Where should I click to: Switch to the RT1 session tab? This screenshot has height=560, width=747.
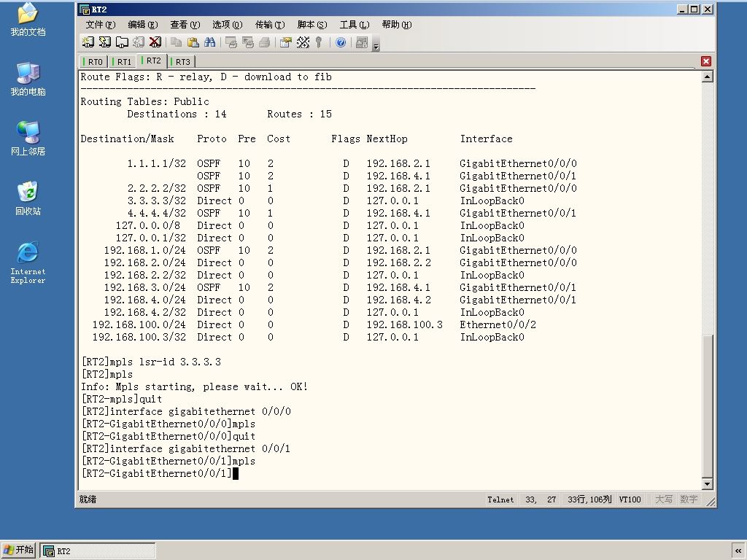122,62
